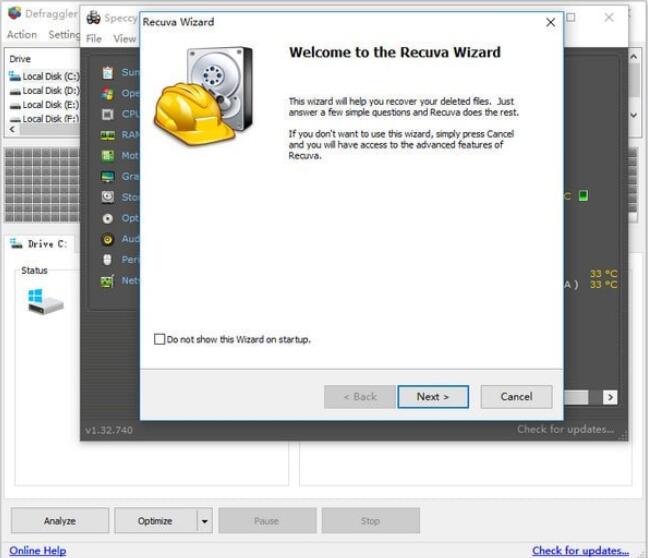This screenshot has height=558, width=648.
Task: Click Cancel in the Recuva Wizard
Action: tap(516, 397)
